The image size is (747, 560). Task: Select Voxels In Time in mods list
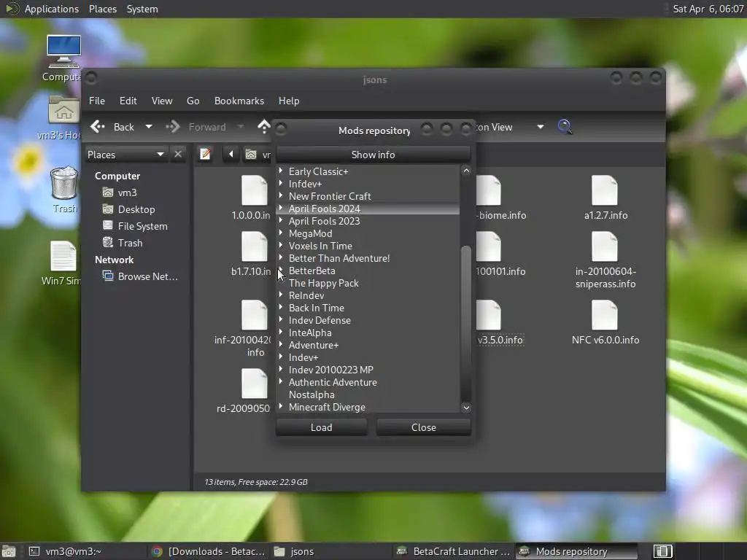pyautogui.click(x=320, y=246)
